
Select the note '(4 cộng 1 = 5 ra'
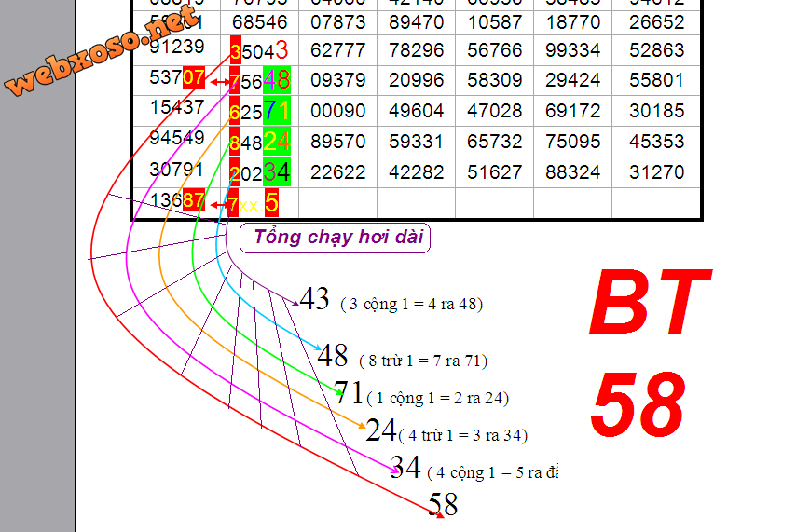pos(493,472)
